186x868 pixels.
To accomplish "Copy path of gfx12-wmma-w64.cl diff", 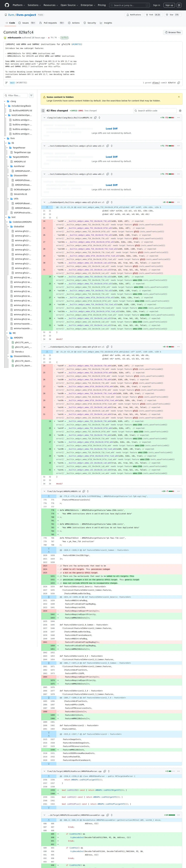I will pyautogui.click(x=107, y=174).
